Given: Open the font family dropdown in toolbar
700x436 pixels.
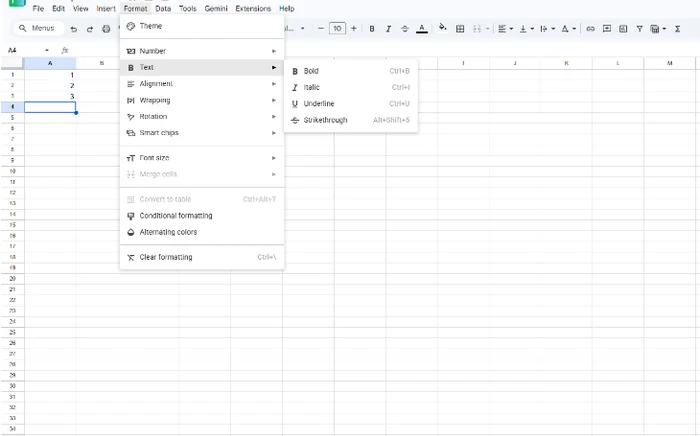Looking at the screenshot, I should (295, 29).
